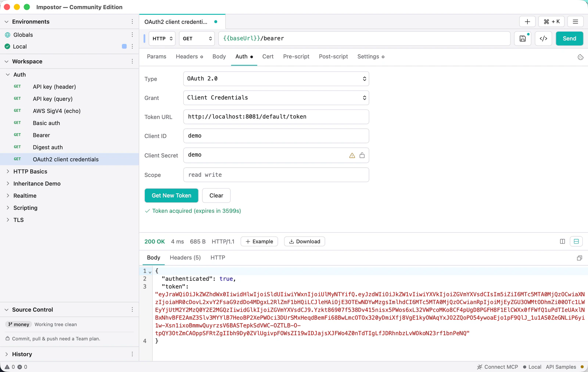Click the Scope input field
588x372 pixels.
(276, 175)
